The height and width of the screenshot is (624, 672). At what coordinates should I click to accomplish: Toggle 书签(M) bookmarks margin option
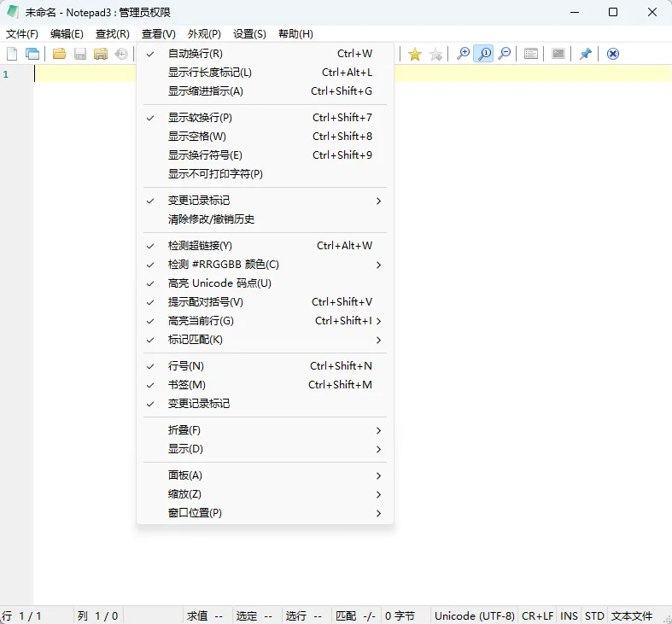coord(265,385)
